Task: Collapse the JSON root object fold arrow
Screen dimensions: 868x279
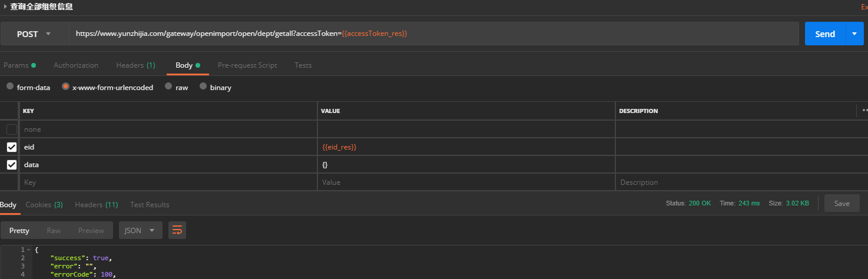Action: [x=28, y=250]
